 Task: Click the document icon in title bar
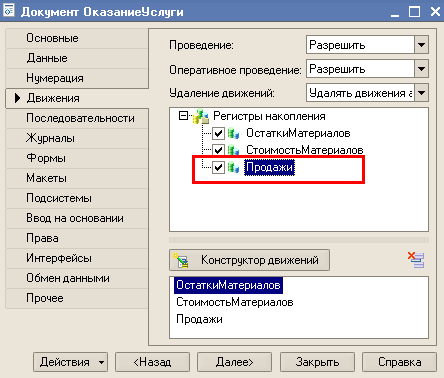tap(9, 10)
